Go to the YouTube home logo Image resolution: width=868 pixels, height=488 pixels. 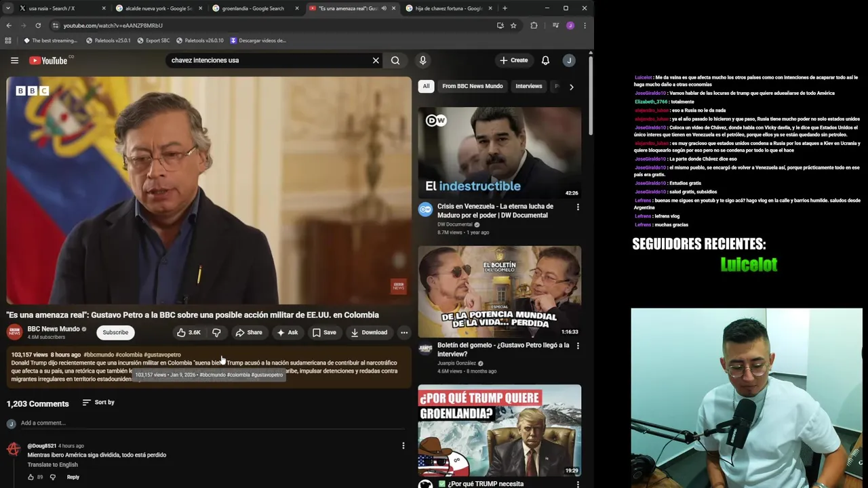point(48,60)
